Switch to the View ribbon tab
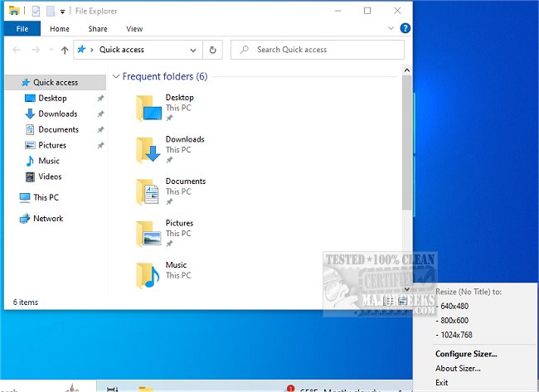Viewport: 539px width, 392px height. 134,29
